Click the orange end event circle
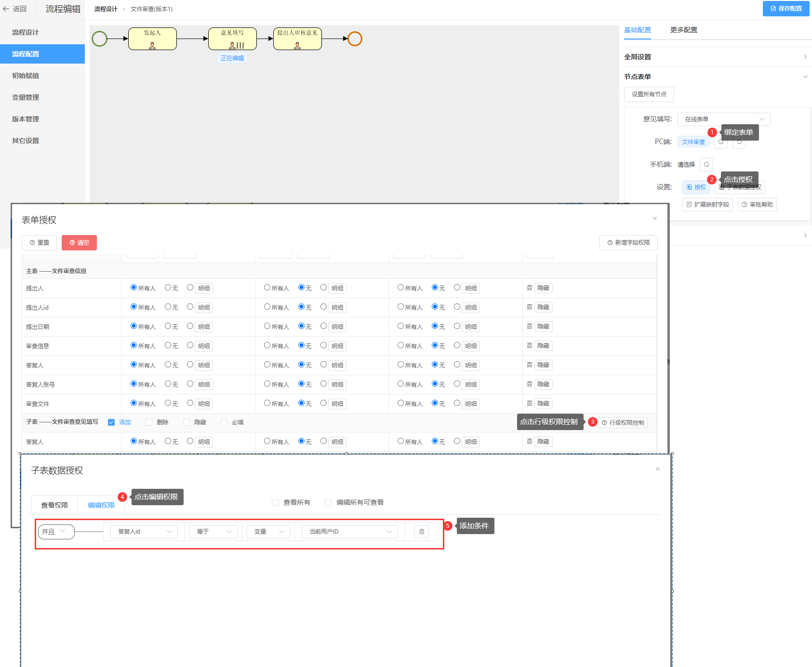The width and height of the screenshot is (812, 667). pos(355,39)
